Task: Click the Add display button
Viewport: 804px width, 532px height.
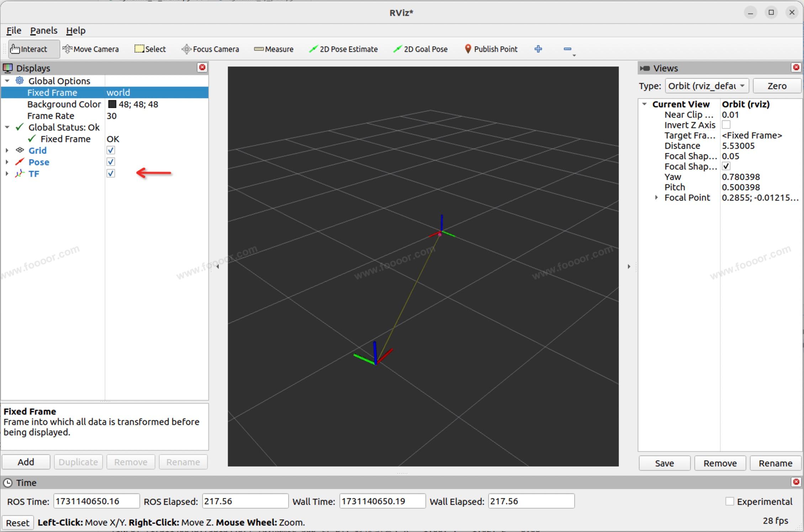Action: pyautogui.click(x=26, y=462)
